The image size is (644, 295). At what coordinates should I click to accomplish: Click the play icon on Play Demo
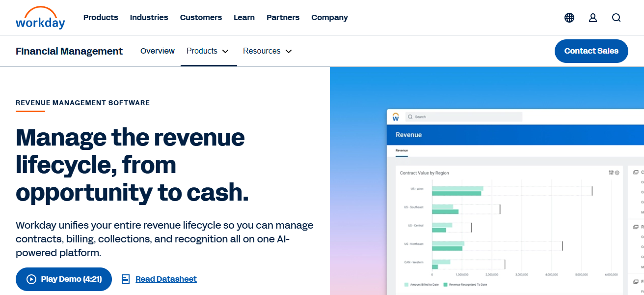30,279
